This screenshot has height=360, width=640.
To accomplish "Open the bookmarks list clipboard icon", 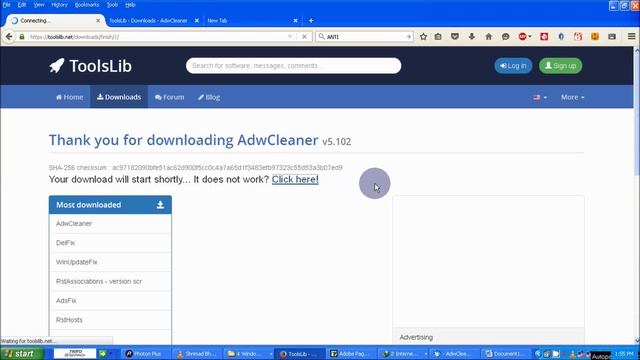I will coord(438,37).
